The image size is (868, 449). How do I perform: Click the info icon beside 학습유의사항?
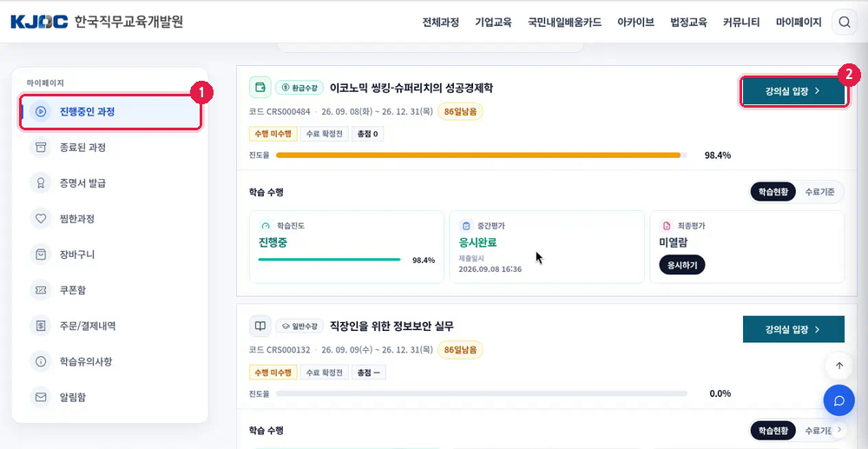tap(41, 361)
